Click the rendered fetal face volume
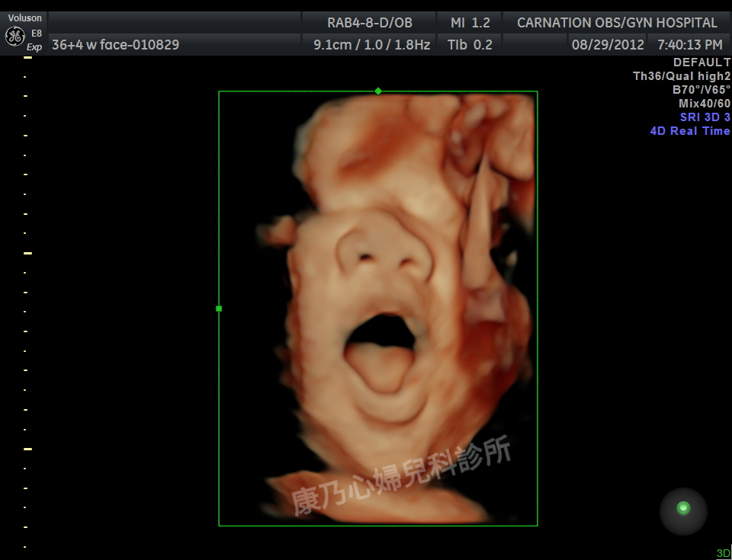 [x=396, y=308]
